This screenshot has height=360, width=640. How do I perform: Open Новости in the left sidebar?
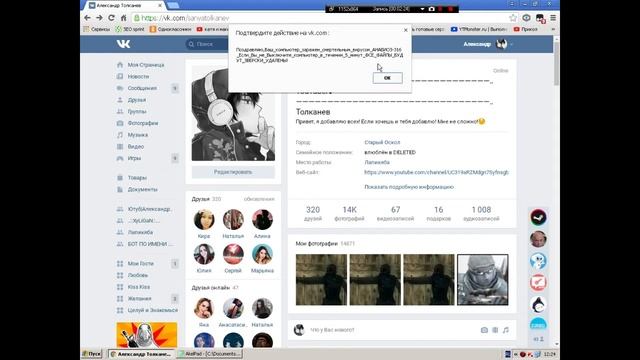(138, 76)
